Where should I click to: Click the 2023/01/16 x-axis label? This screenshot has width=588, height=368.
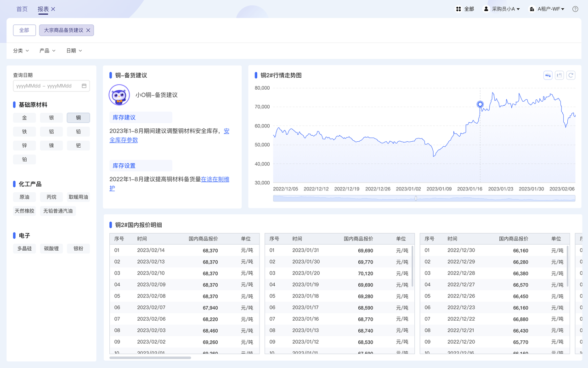point(469,189)
